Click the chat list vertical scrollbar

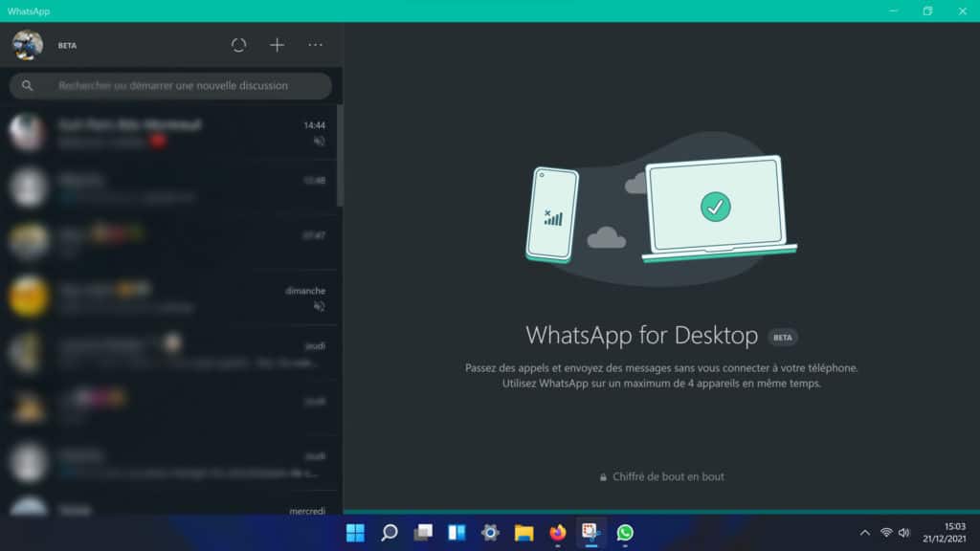340,156
